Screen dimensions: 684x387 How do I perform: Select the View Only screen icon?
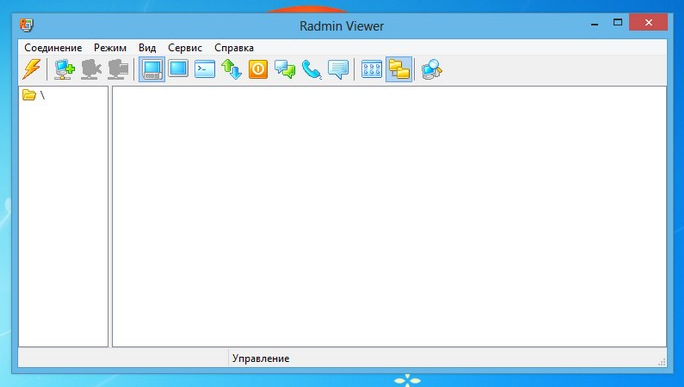click(178, 69)
